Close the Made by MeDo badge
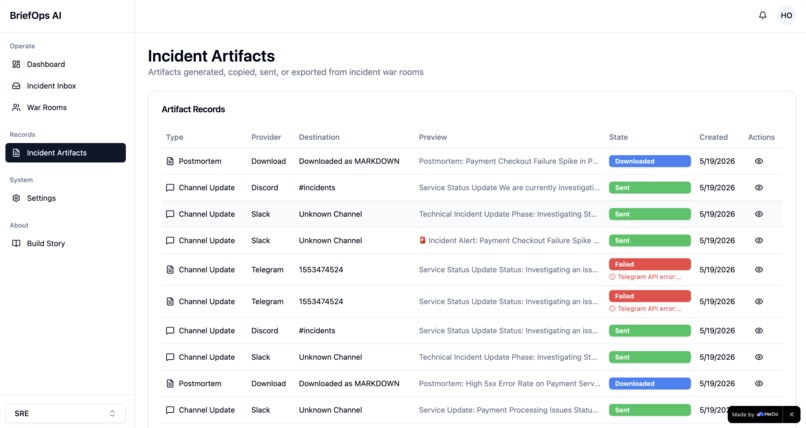This screenshot has width=806, height=428. coord(792,414)
